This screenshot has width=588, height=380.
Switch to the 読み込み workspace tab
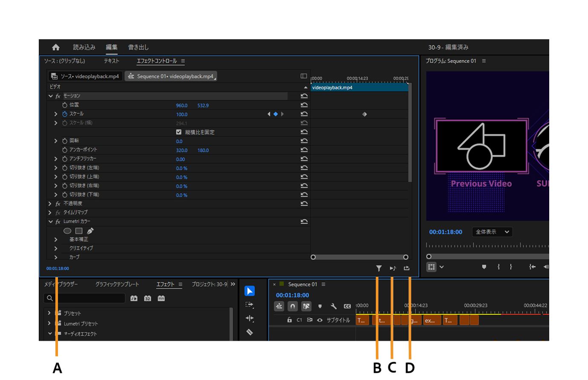tap(84, 47)
